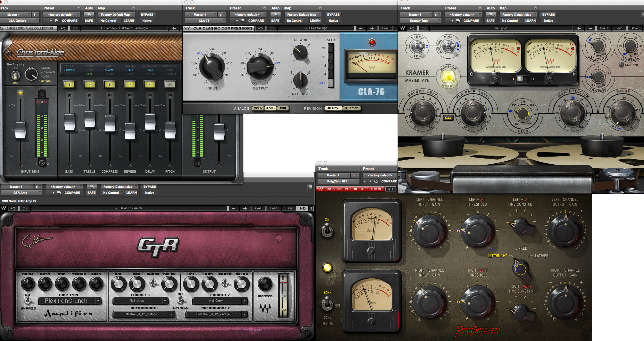Click CLA Guitars INPUT SENS fader
Screen dimensions: 644x341
click(20, 130)
